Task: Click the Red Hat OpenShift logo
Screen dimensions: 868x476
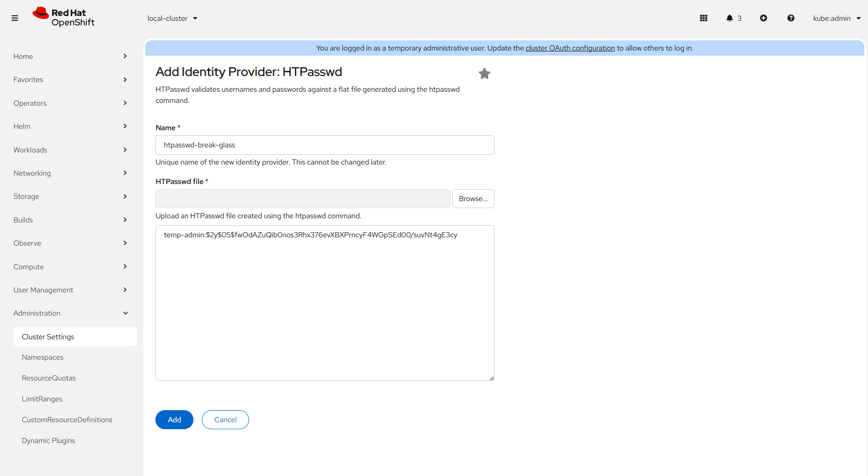Action: [64, 18]
